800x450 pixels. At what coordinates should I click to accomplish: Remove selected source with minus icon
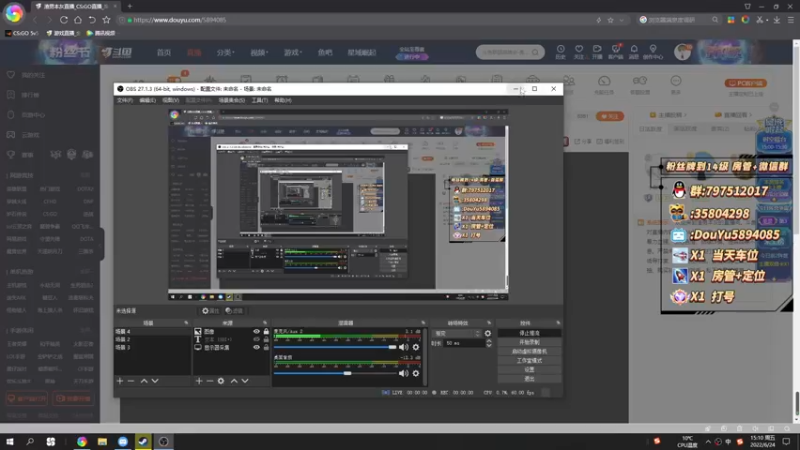click(x=210, y=381)
